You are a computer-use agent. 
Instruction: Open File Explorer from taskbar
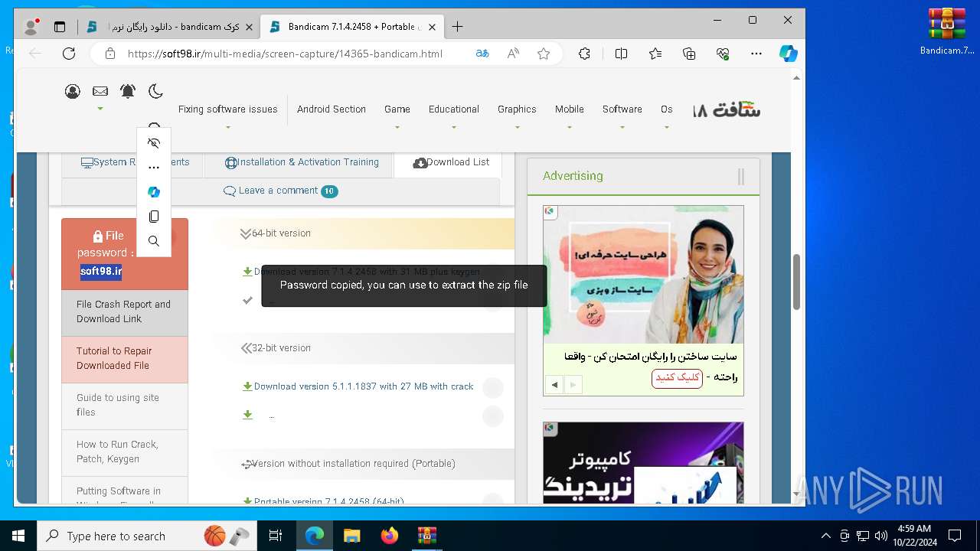click(351, 536)
